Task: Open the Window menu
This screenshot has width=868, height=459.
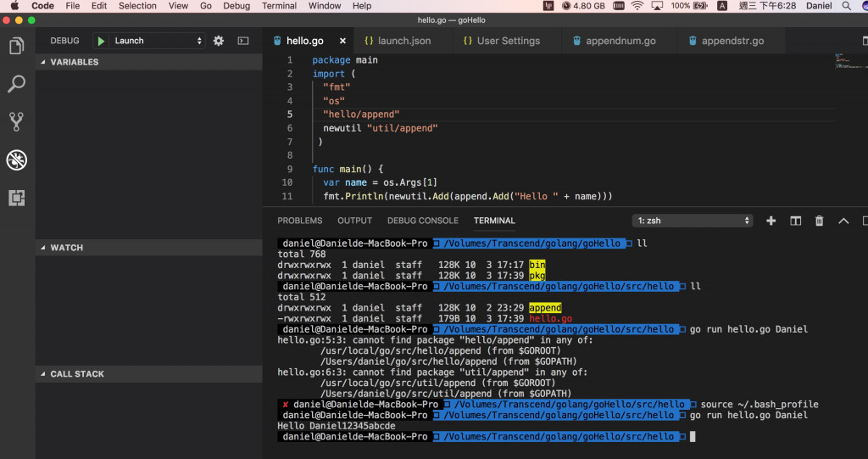Action: (x=325, y=6)
